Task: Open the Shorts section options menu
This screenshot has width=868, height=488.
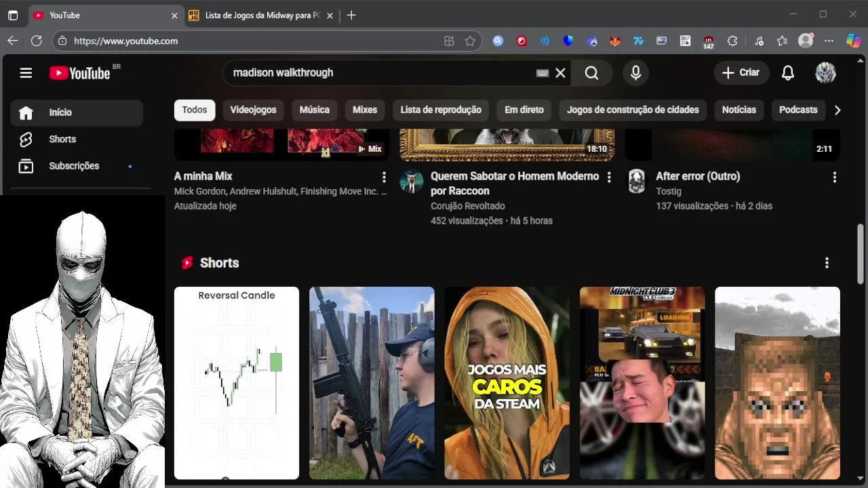Action: coord(827,263)
